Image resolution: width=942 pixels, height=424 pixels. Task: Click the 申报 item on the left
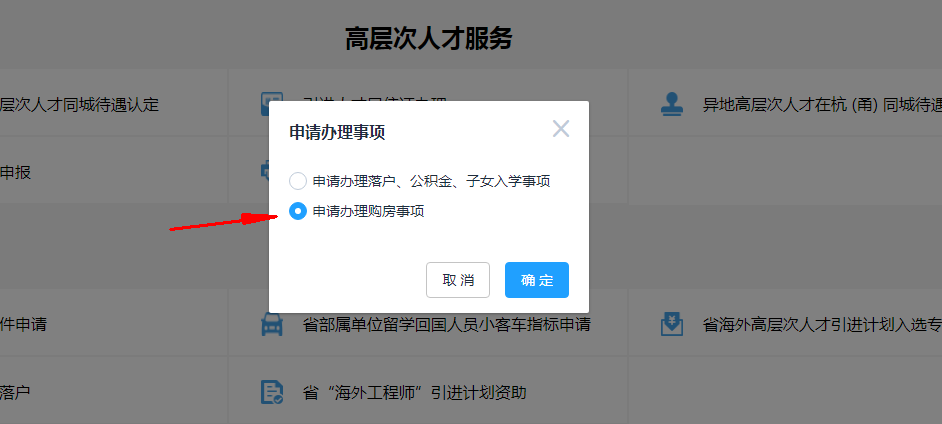(16, 172)
